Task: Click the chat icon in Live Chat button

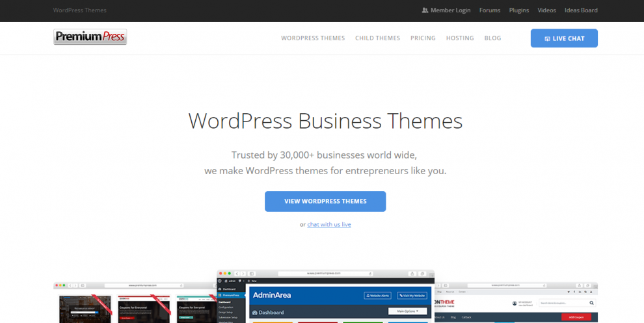Action: point(547,38)
